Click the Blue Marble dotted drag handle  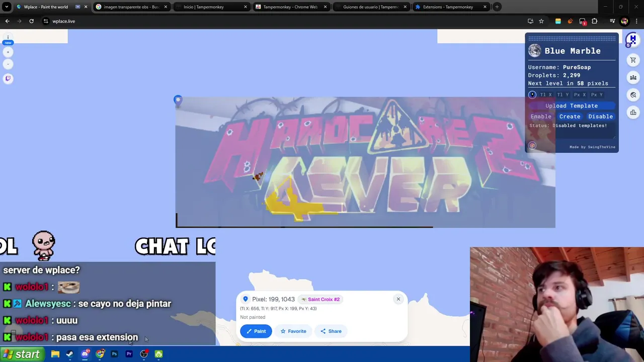572,38
